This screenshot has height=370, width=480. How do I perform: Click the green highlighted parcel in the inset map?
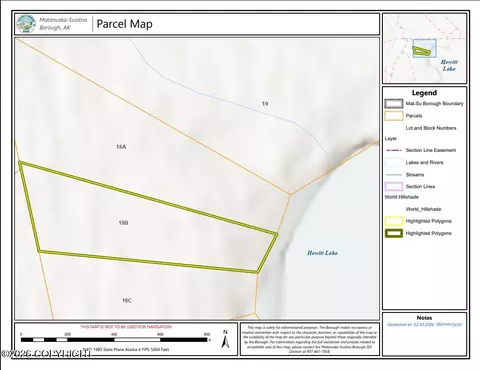[x=422, y=51]
